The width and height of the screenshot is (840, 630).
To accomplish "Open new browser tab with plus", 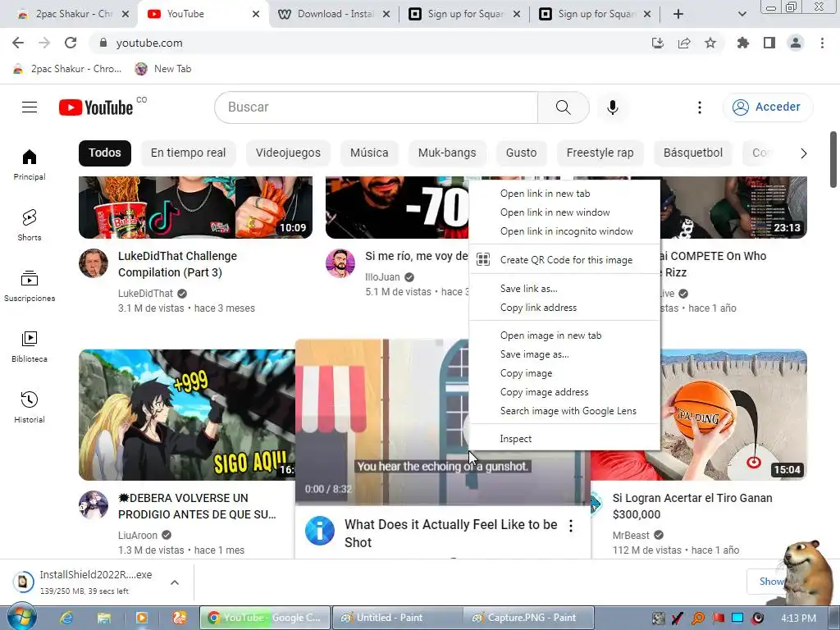I will click(x=678, y=14).
